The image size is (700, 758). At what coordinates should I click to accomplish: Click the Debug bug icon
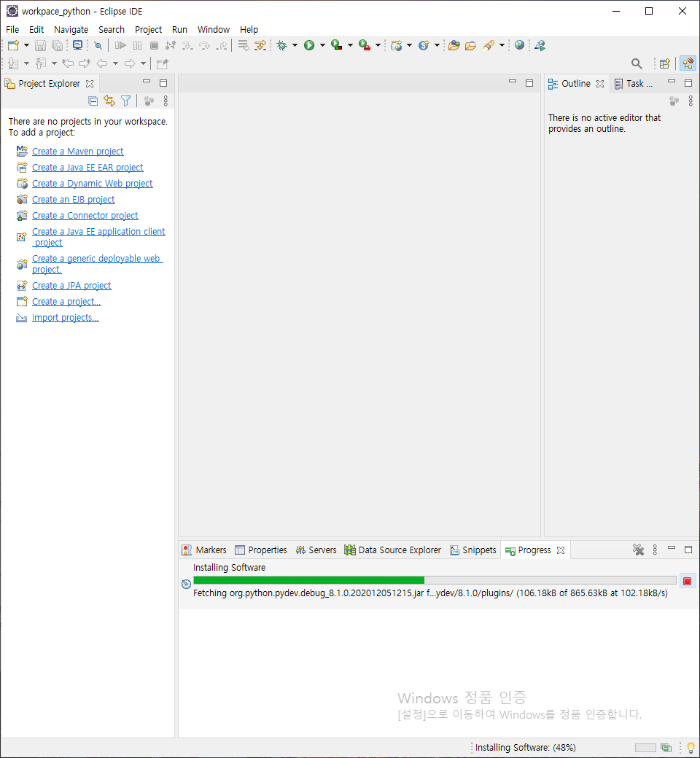click(x=282, y=45)
